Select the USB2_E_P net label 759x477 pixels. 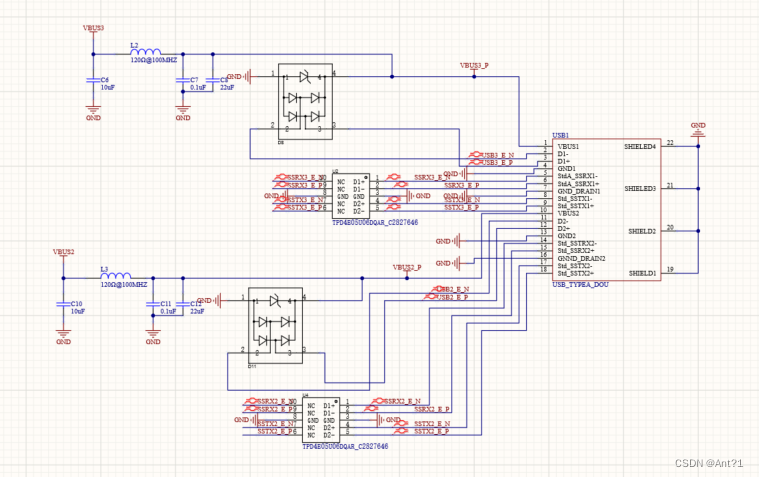tap(453, 297)
